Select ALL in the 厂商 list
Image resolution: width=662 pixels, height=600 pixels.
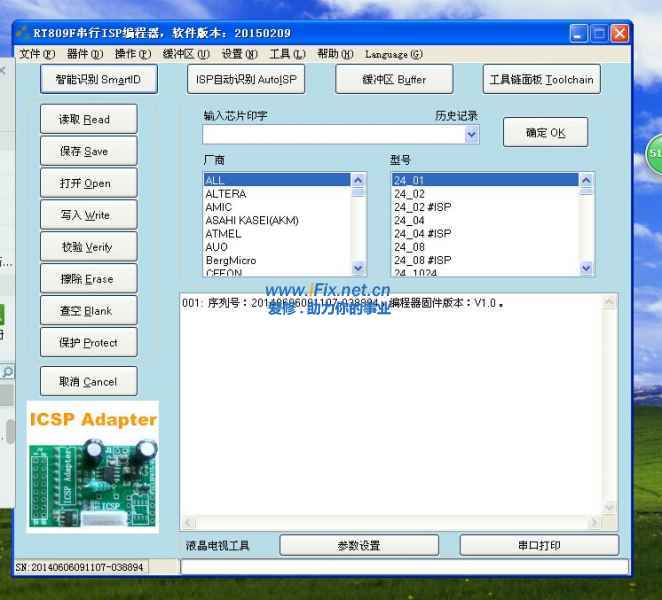(x=277, y=180)
